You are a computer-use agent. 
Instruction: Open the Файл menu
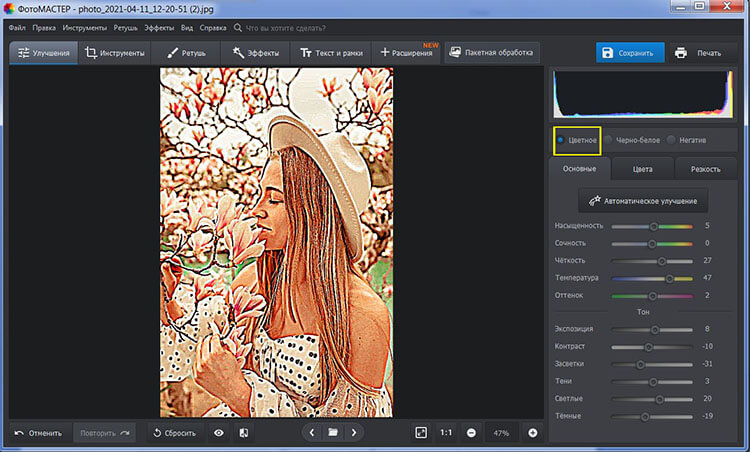pos(17,28)
